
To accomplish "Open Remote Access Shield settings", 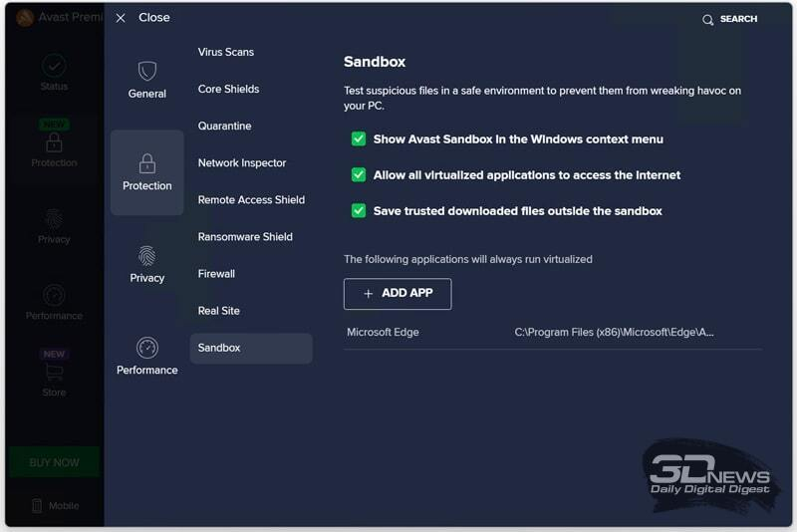I will [x=251, y=199].
